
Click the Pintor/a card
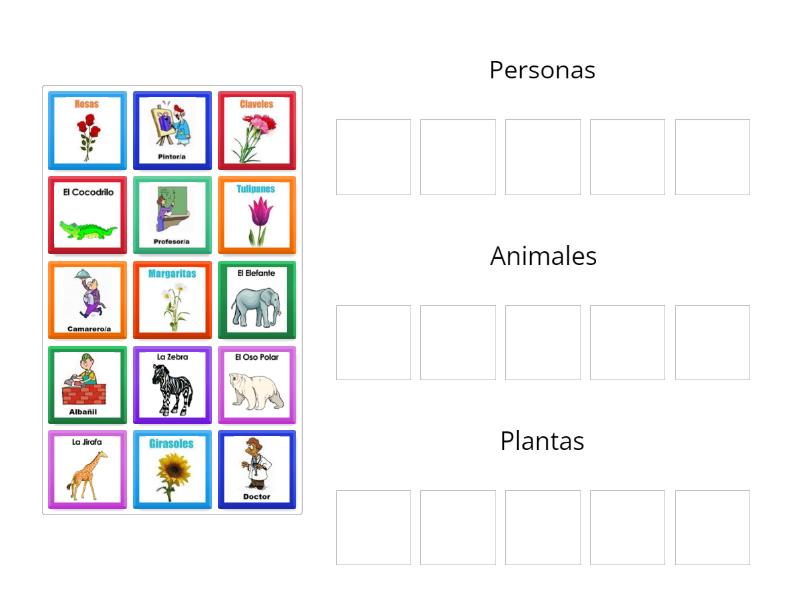pos(172,130)
